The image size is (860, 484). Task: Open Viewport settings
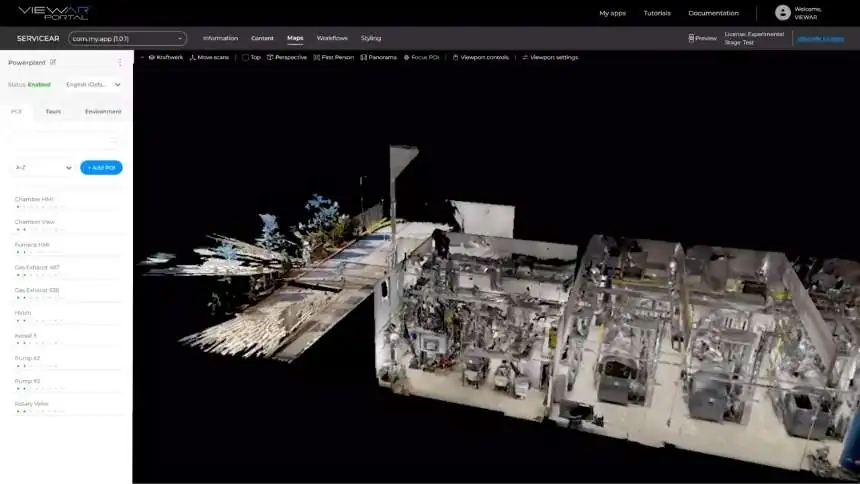pyautogui.click(x=550, y=57)
